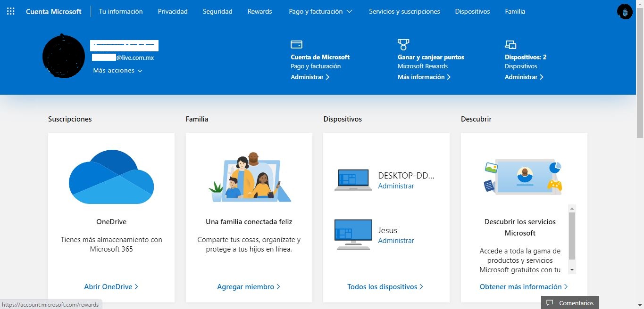
Task: Click Descubrir los servicios Microsoft title
Action: (x=520, y=228)
